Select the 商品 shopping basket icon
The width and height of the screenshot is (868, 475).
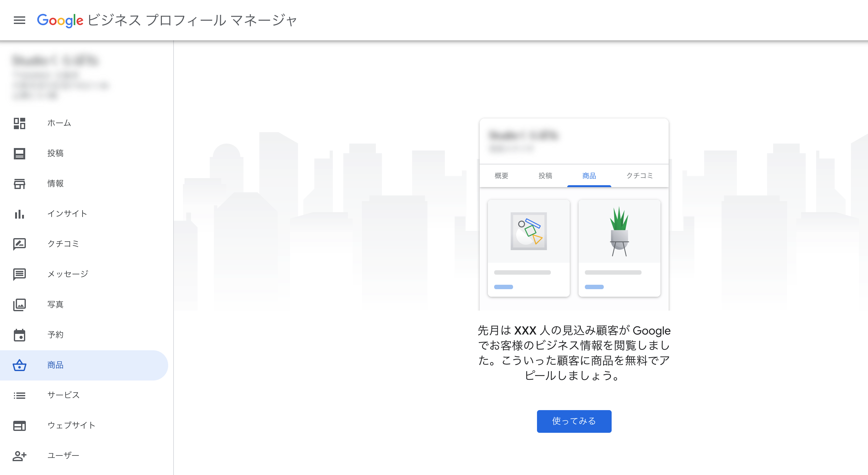point(20,365)
